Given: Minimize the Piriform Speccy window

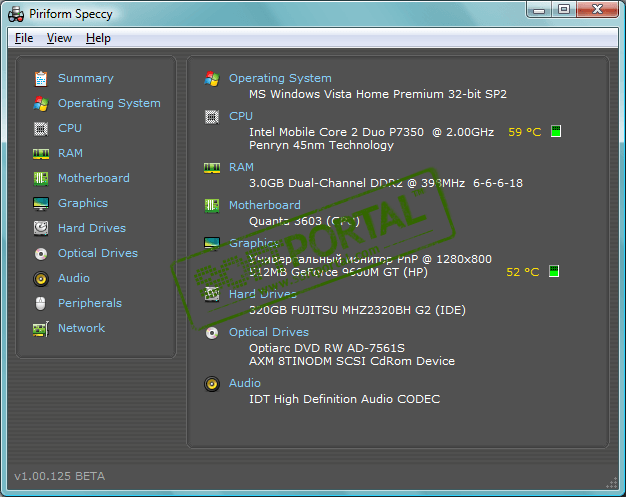Looking at the screenshot, I should tap(539, 10).
